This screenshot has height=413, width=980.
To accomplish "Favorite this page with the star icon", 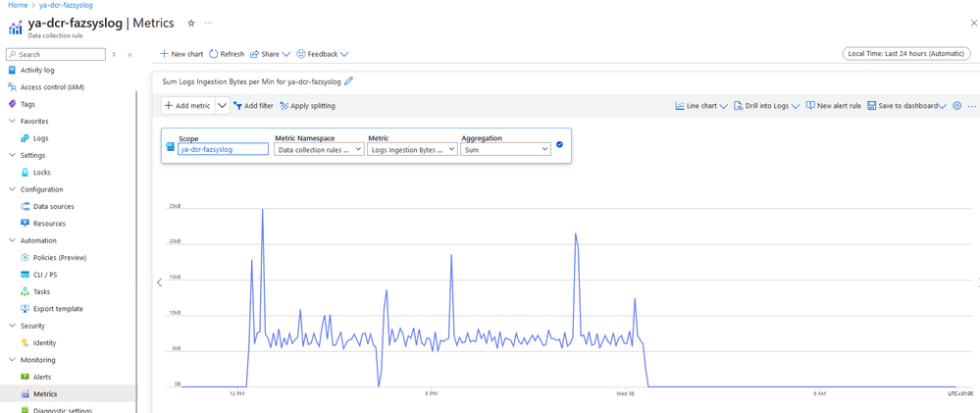I will [x=190, y=23].
